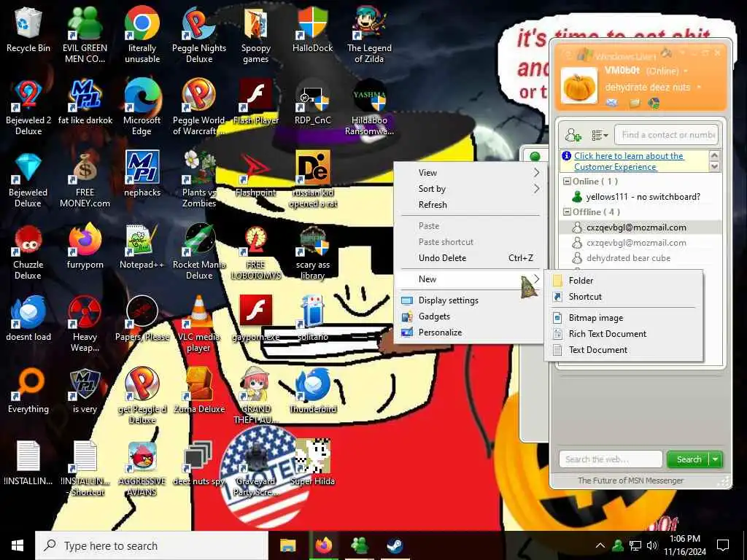The width and height of the screenshot is (747, 560).
Task: Choose Refresh from the context menu
Action: point(469,205)
